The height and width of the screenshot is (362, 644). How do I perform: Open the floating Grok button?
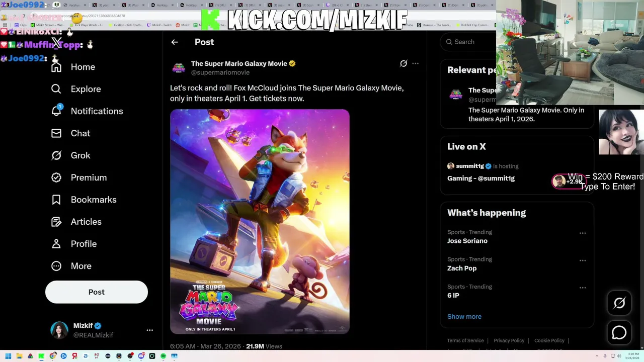(619, 303)
